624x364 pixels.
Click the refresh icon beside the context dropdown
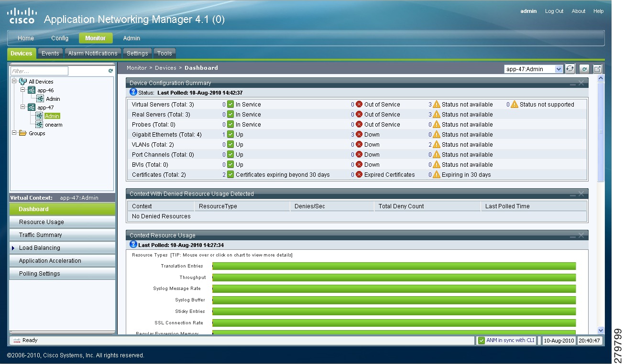tap(569, 68)
